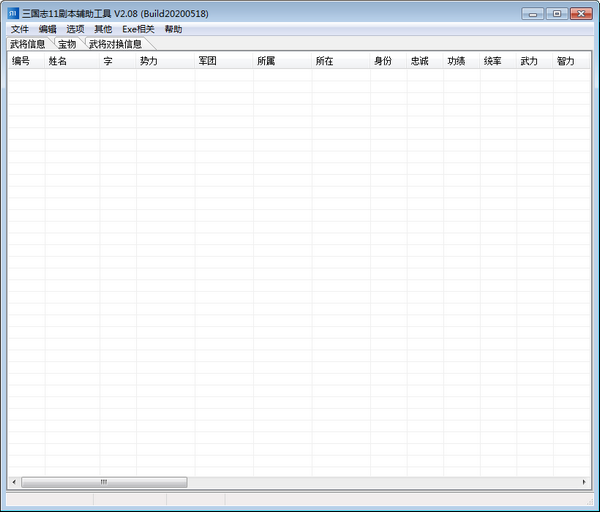Sort by the 功绩 column header
This screenshot has height=512, width=600.
[x=462, y=61]
